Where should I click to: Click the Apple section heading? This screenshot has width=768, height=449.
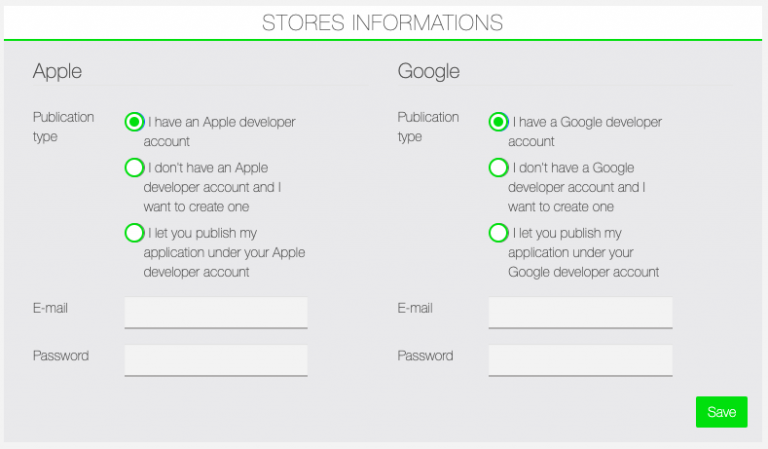click(x=57, y=71)
